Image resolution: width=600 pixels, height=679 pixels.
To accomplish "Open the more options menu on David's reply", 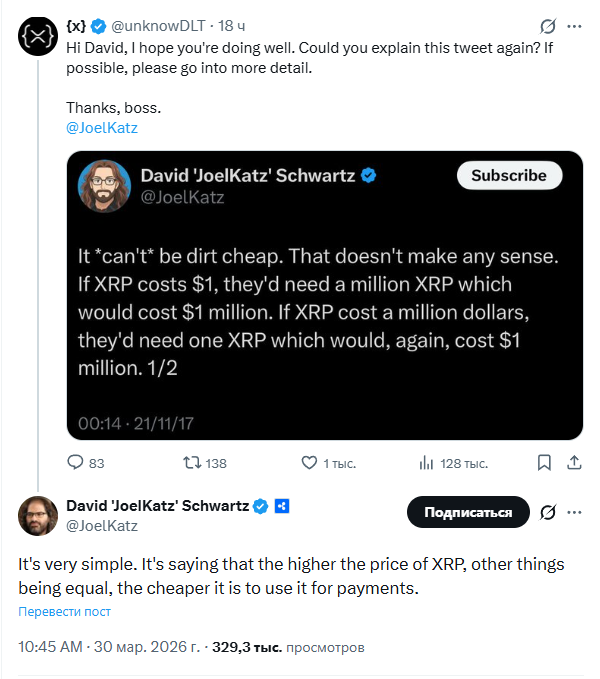I will [574, 512].
